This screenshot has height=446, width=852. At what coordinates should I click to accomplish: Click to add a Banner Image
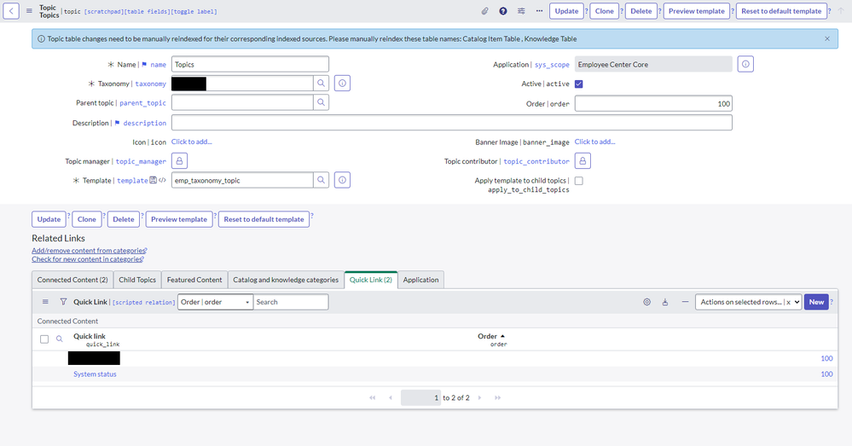tap(595, 142)
